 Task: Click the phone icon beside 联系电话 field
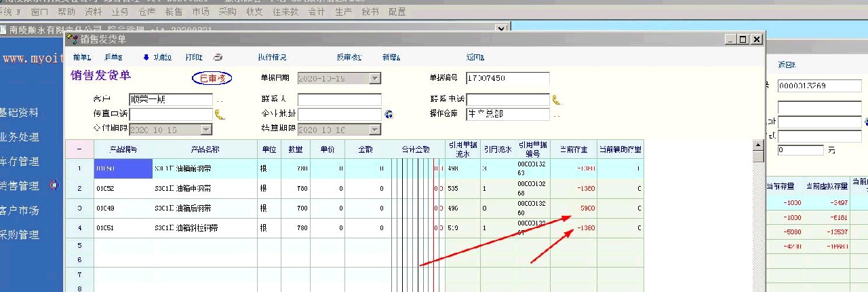[557, 100]
